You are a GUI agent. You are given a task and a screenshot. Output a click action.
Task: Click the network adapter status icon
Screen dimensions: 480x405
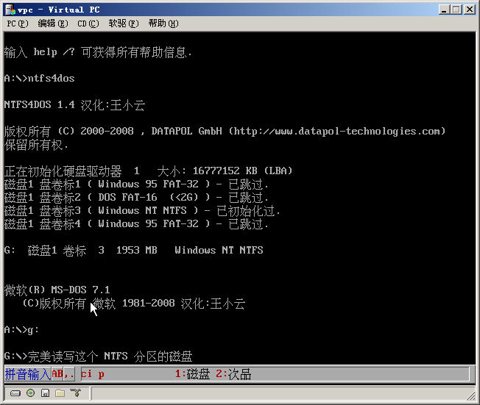[75, 393]
